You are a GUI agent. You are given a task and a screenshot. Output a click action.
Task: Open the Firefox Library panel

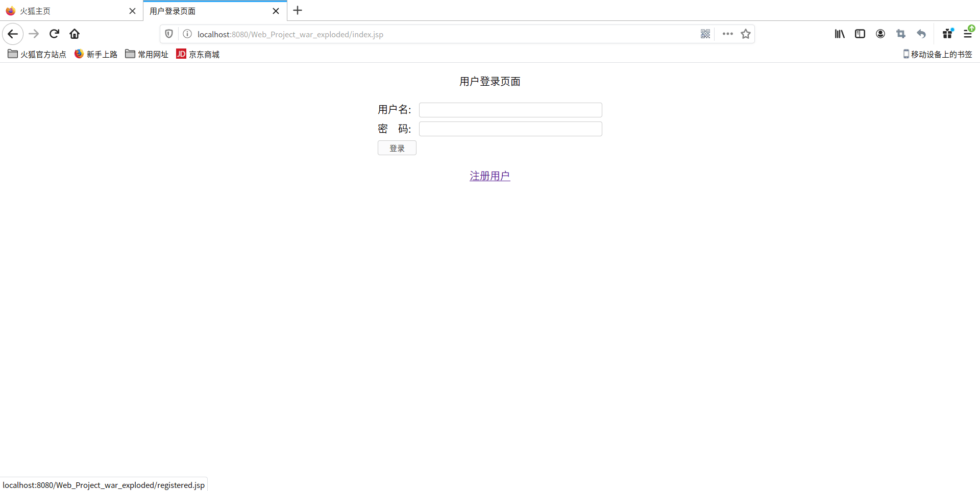coord(839,34)
